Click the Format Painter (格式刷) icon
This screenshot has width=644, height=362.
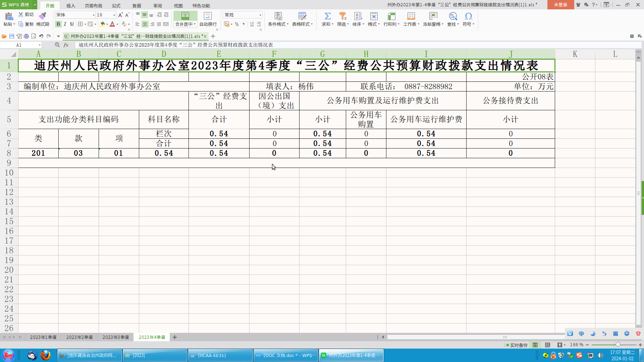[43, 16]
